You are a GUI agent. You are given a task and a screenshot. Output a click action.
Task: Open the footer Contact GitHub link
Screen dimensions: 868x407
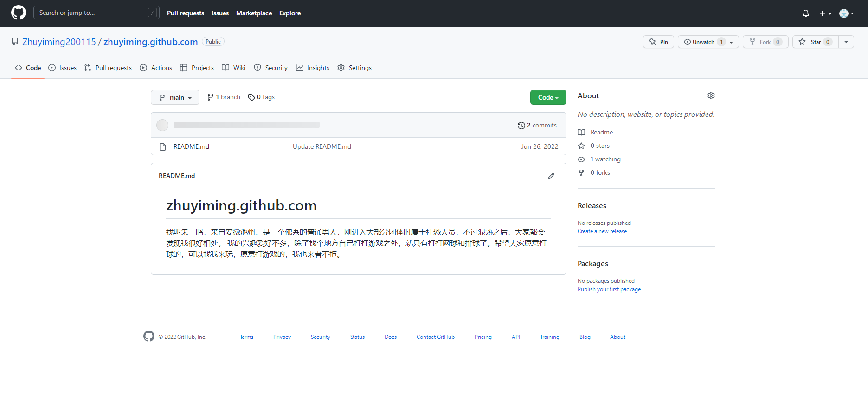click(436, 337)
